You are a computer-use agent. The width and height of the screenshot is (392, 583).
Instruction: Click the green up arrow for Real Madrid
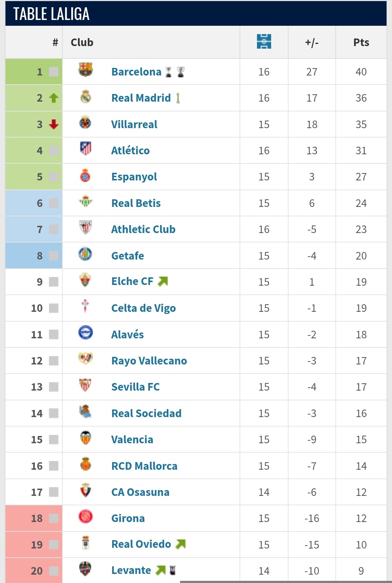tap(54, 98)
